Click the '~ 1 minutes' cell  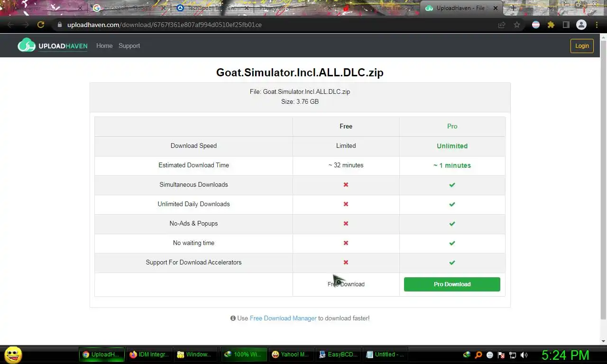[452, 165]
